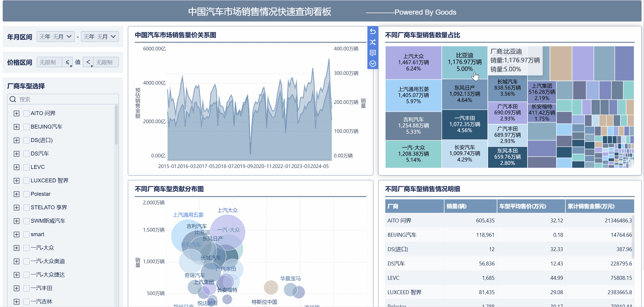Enable the 一汽丰田 checkbox
The height and width of the screenshot is (307, 644).
point(26,288)
